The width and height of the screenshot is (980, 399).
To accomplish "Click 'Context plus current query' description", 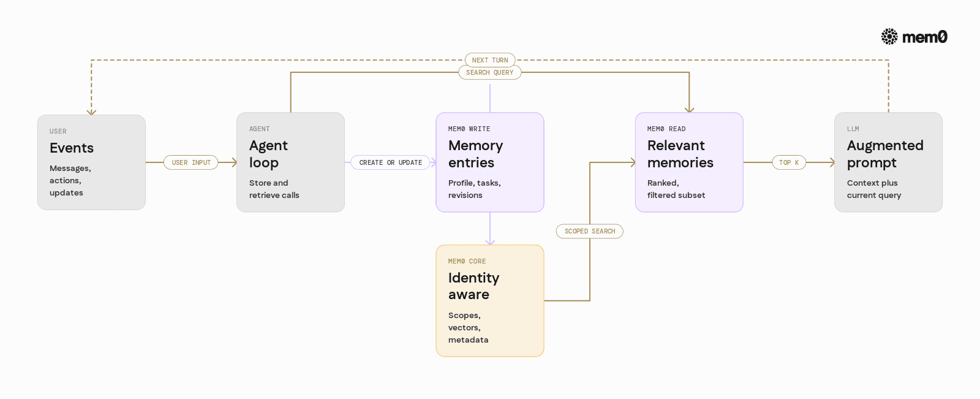I will coord(874,189).
